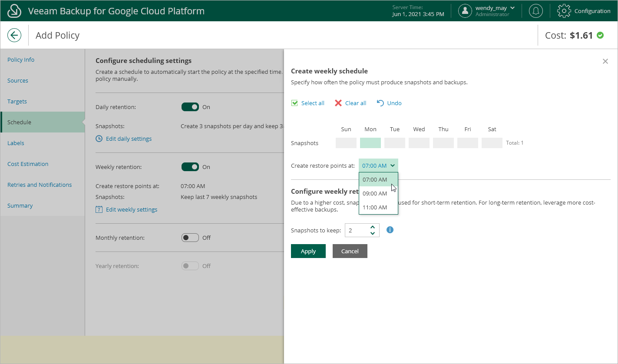Click the Clear all red X icon
The width and height of the screenshot is (618, 364).
point(338,103)
